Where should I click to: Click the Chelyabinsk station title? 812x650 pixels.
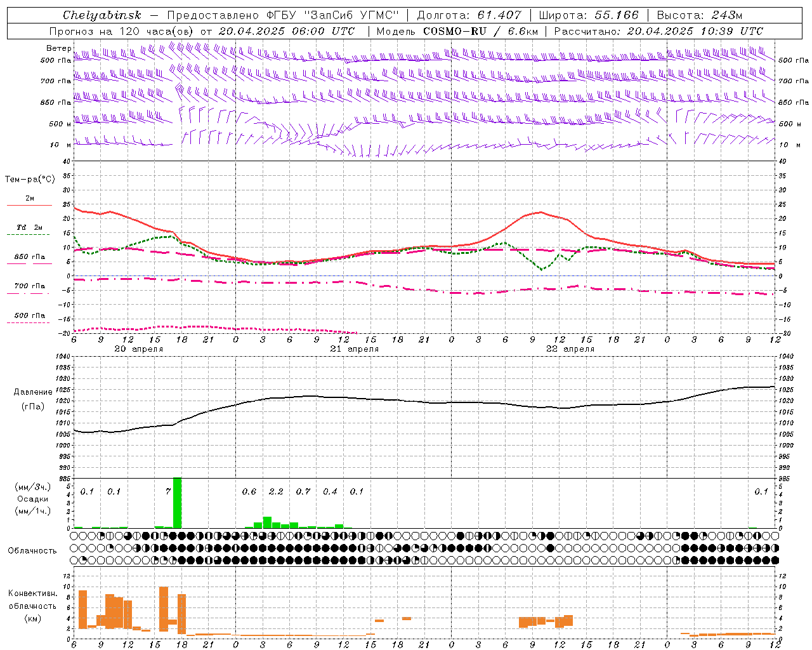click(102, 15)
